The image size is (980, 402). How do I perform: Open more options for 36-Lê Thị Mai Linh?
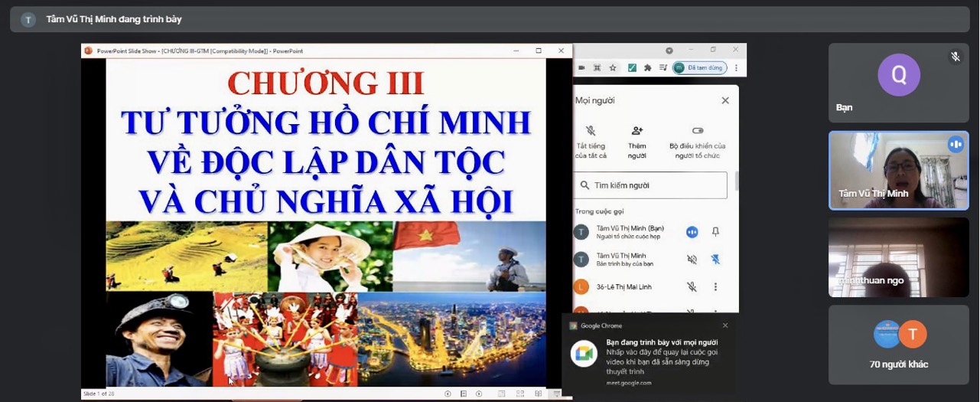715,287
